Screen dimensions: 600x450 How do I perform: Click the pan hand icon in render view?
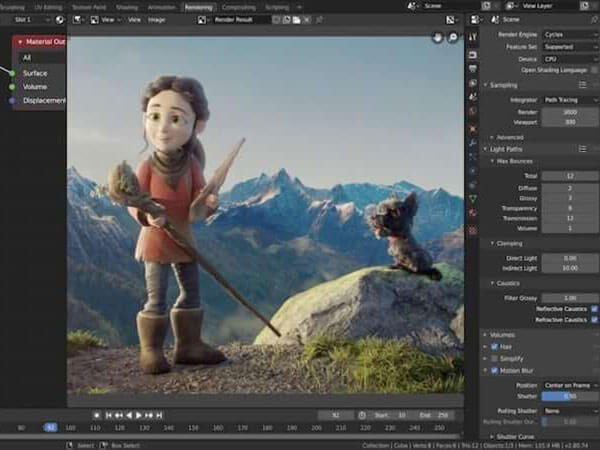pyautogui.click(x=438, y=37)
